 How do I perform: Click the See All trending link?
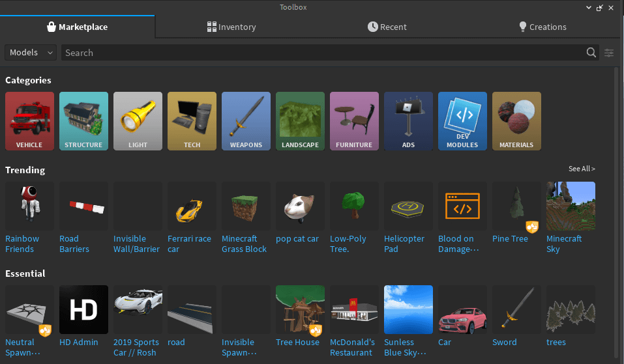pyautogui.click(x=582, y=169)
